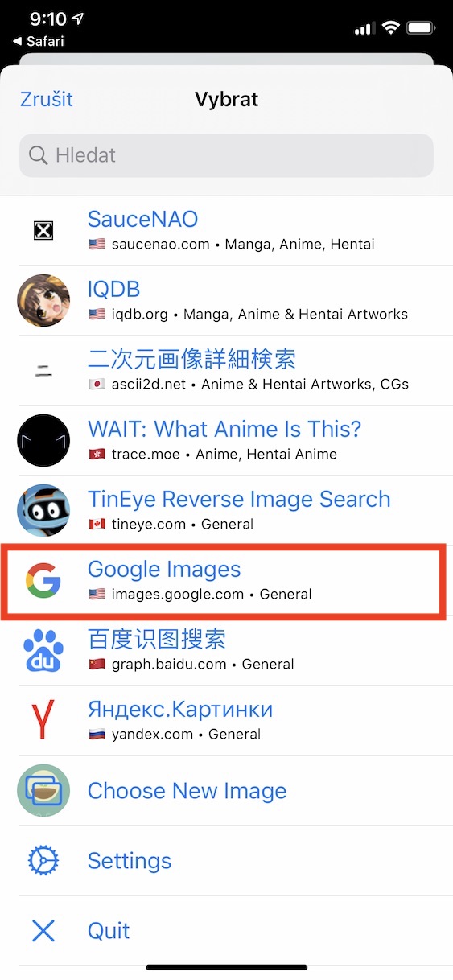Tap the Google G logo

click(43, 580)
